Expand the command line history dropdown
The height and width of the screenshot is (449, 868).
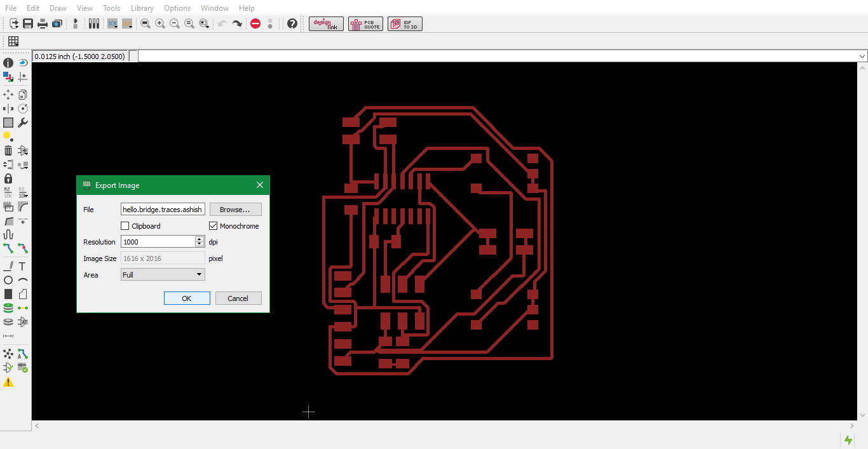click(862, 57)
